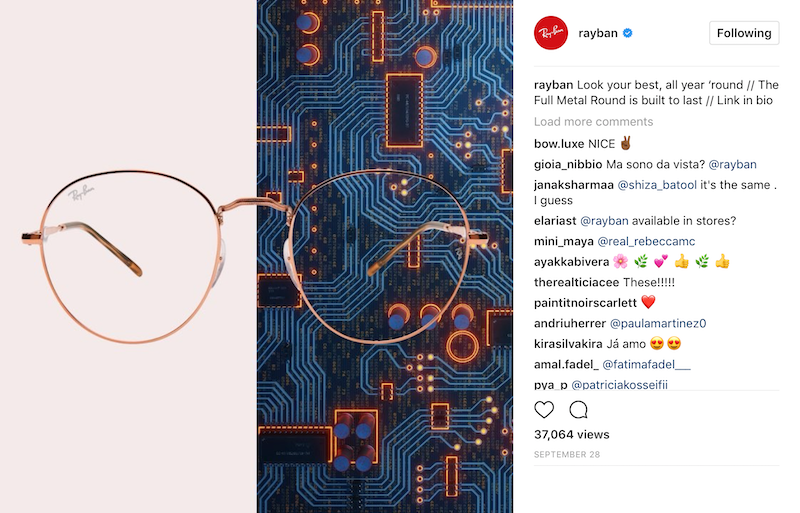The width and height of the screenshot is (800, 513).
Task: Open rayban username in the header
Action: [598, 33]
